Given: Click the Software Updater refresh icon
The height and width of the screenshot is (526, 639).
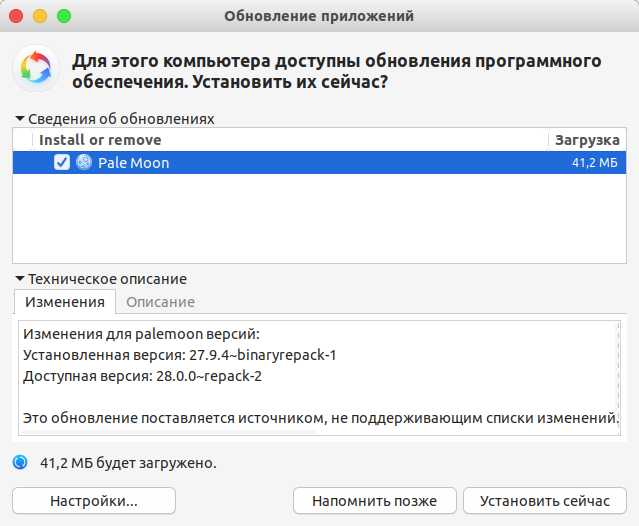Looking at the screenshot, I should pyautogui.click(x=36, y=68).
